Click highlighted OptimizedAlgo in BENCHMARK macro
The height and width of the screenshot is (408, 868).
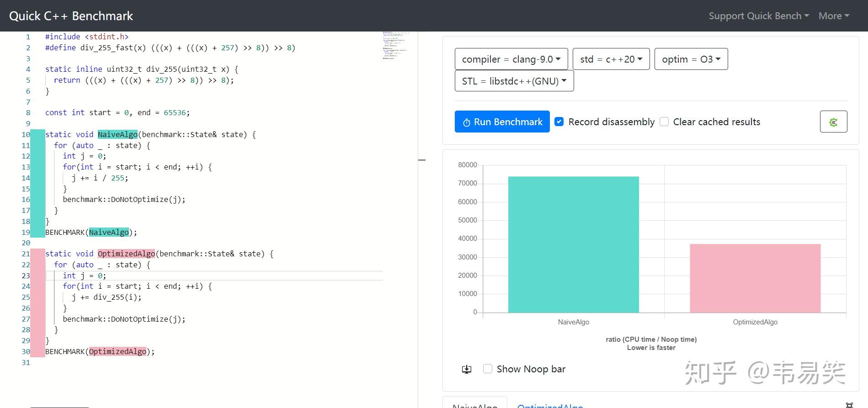(x=117, y=351)
